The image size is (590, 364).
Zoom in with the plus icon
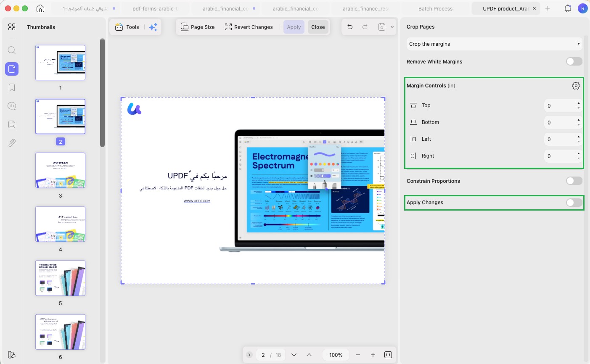pos(373,355)
